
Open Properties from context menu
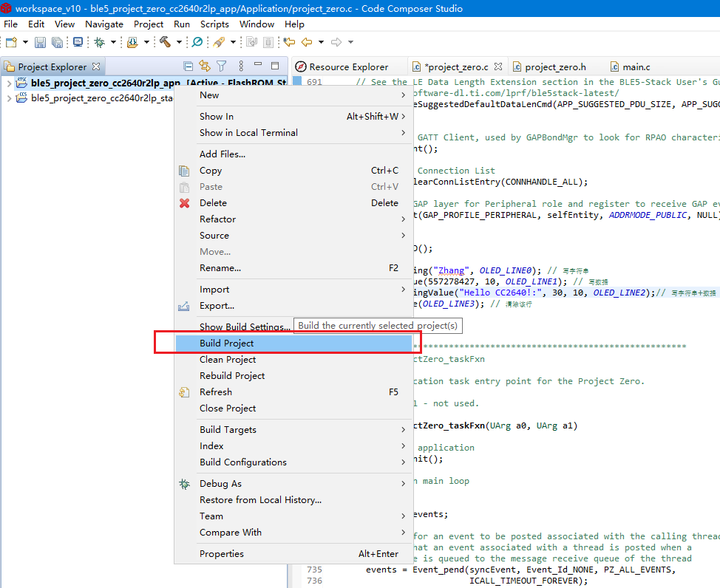pyautogui.click(x=294, y=554)
